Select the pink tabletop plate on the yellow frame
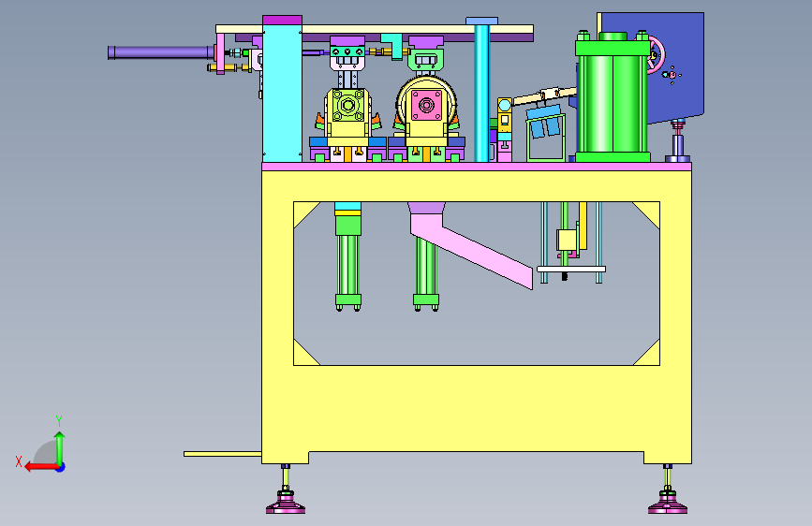 pyautogui.click(x=477, y=167)
